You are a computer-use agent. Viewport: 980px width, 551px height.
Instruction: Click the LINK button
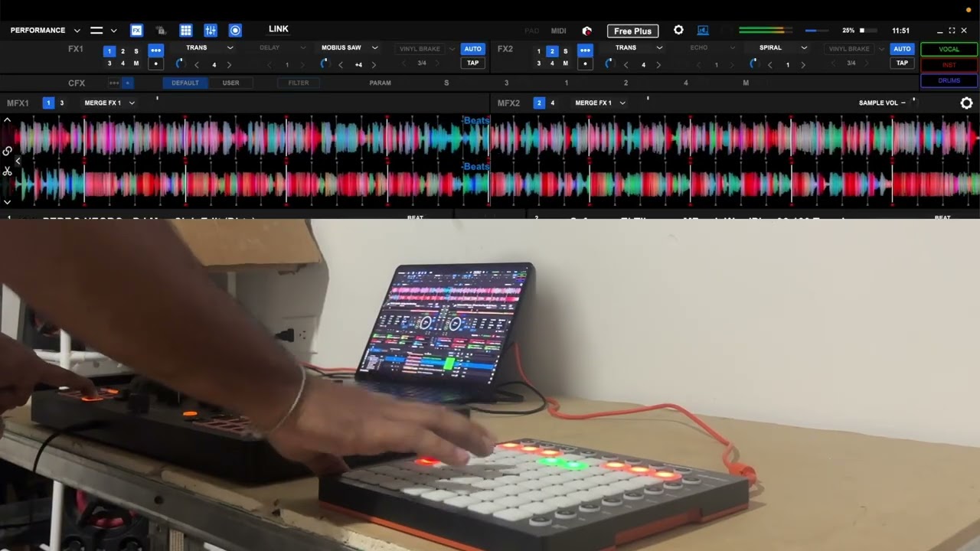pos(279,29)
